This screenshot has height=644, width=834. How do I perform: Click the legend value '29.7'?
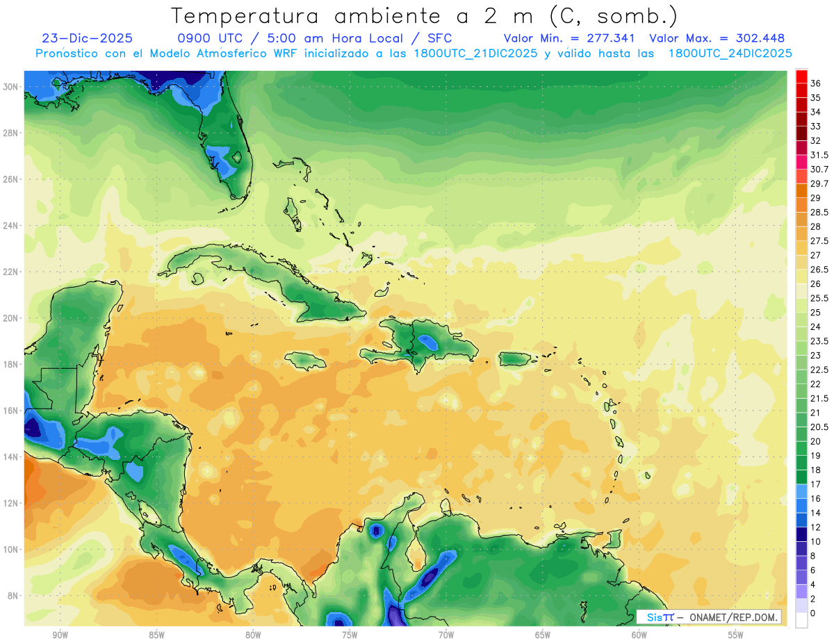click(x=819, y=183)
